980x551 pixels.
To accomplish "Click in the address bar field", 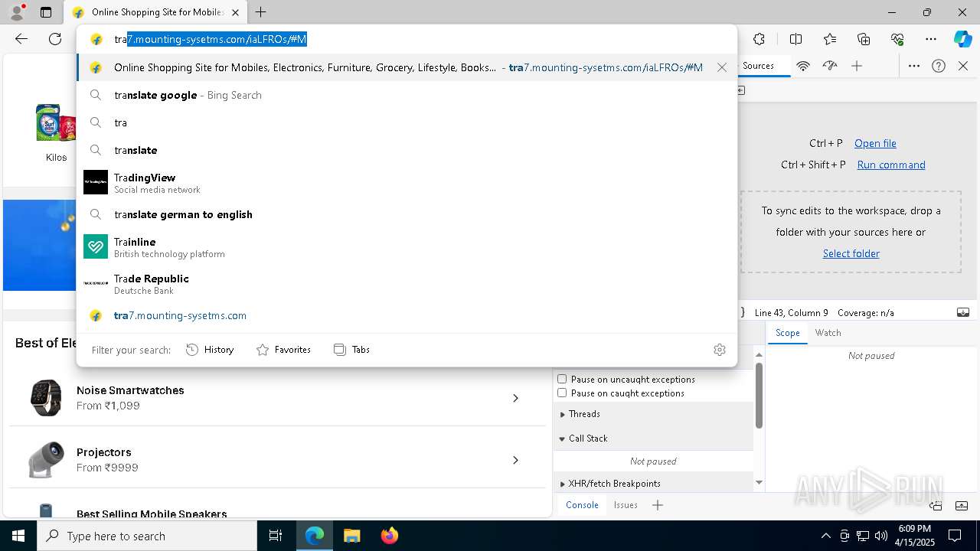I will click(x=407, y=39).
